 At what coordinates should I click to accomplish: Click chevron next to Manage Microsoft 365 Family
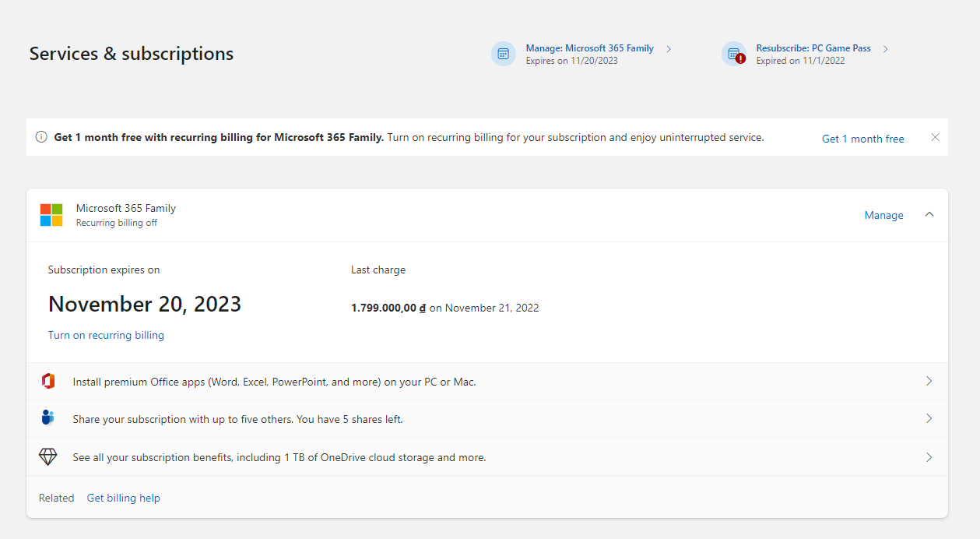669,49
